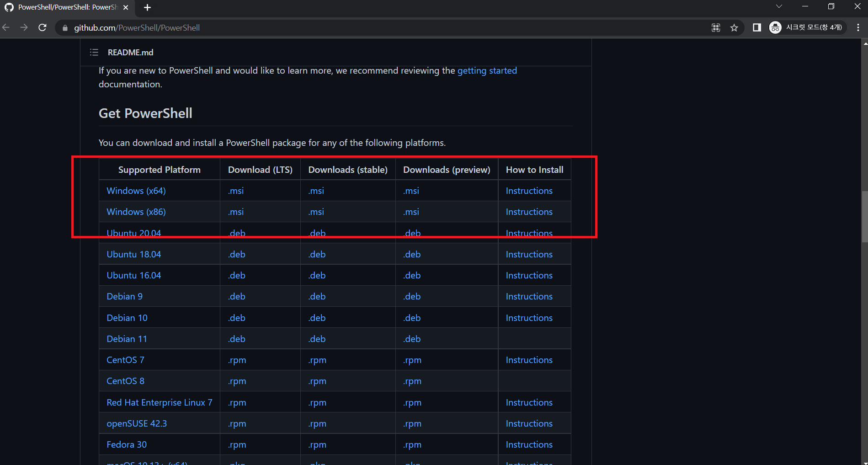The height and width of the screenshot is (465, 868).
Task: Open Instructions for Debian 10
Action: tap(529, 318)
